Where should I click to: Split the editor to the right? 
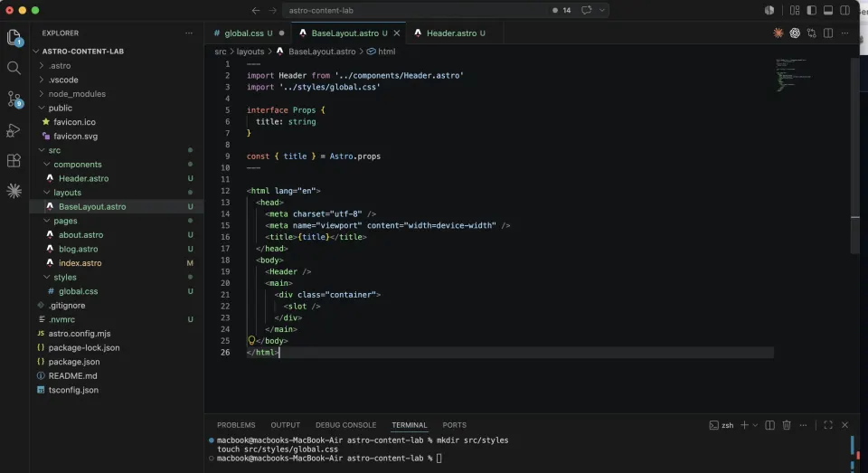(x=828, y=33)
